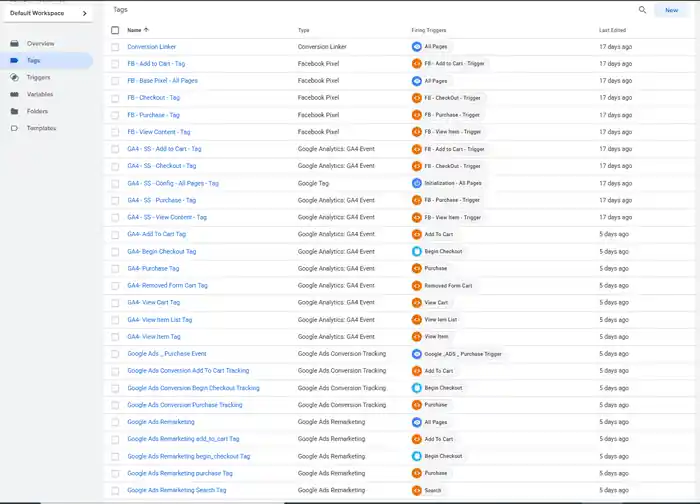The width and height of the screenshot is (700, 504).
Task: Open Google Ads Remarketing add_to_cart Tag link
Action: [x=183, y=439]
